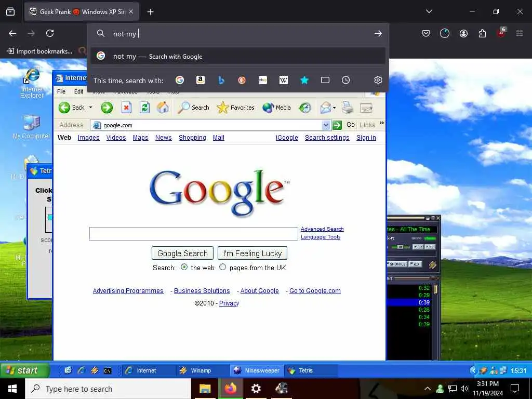This screenshot has width=532, height=399.
Task: Click the IE Back arrow icon
Action: 64,108
